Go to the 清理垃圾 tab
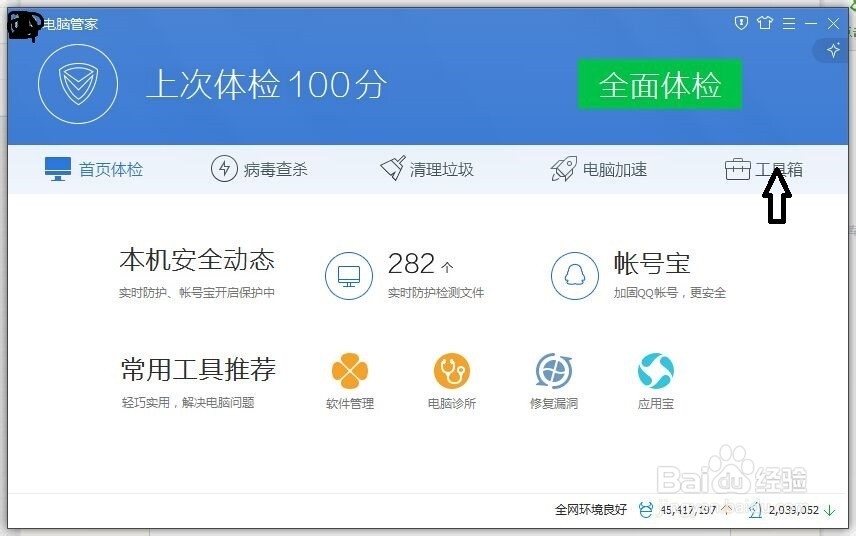 (427, 169)
